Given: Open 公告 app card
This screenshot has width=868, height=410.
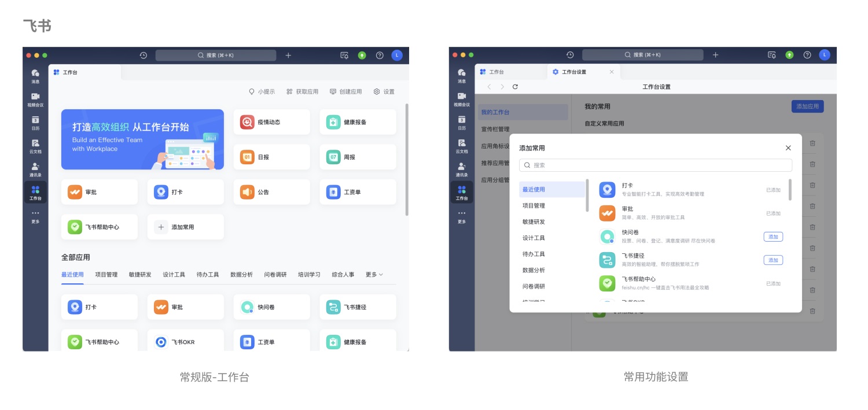Looking at the screenshot, I should 272,192.
